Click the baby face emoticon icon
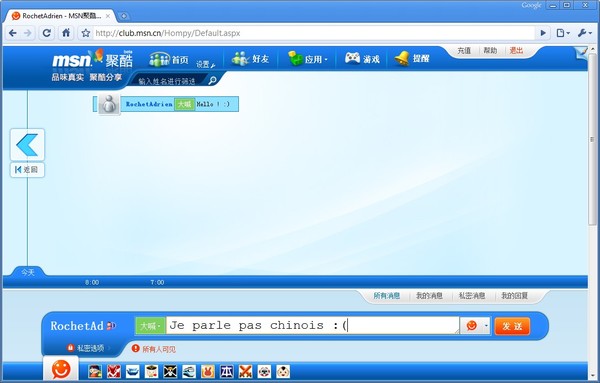Viewport: 600px width, 383px height. tap(283, 372)
